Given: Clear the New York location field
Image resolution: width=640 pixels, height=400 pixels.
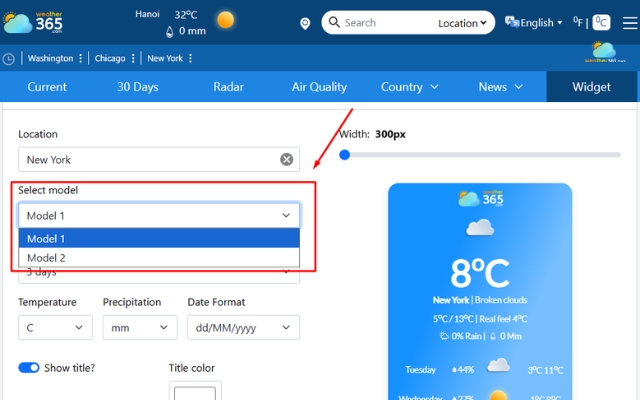Looking at the screenshot, I should pos(287,159).
